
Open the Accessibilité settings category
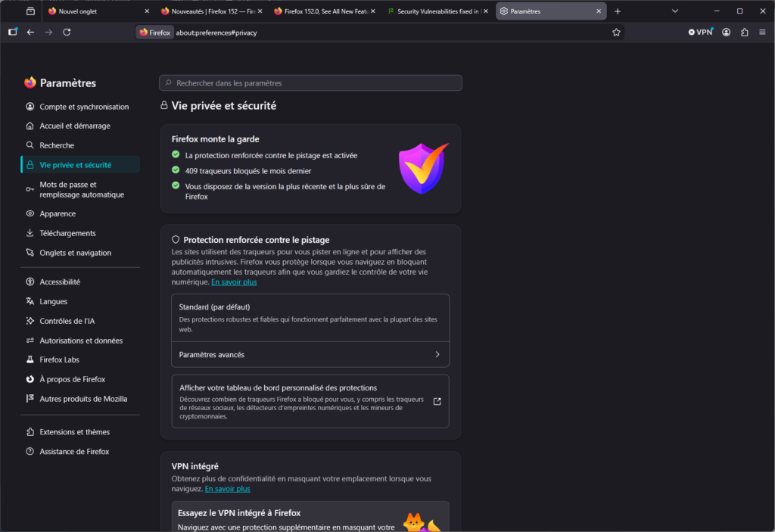coord(80,282)
